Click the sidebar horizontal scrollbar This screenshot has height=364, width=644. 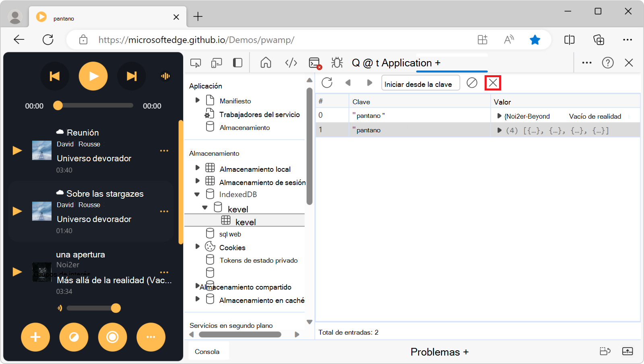[240, 334]
